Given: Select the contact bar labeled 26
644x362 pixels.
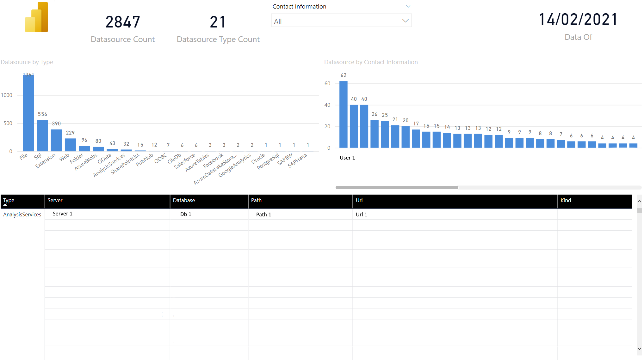Looking at the screenshot, I should point(375,134).
